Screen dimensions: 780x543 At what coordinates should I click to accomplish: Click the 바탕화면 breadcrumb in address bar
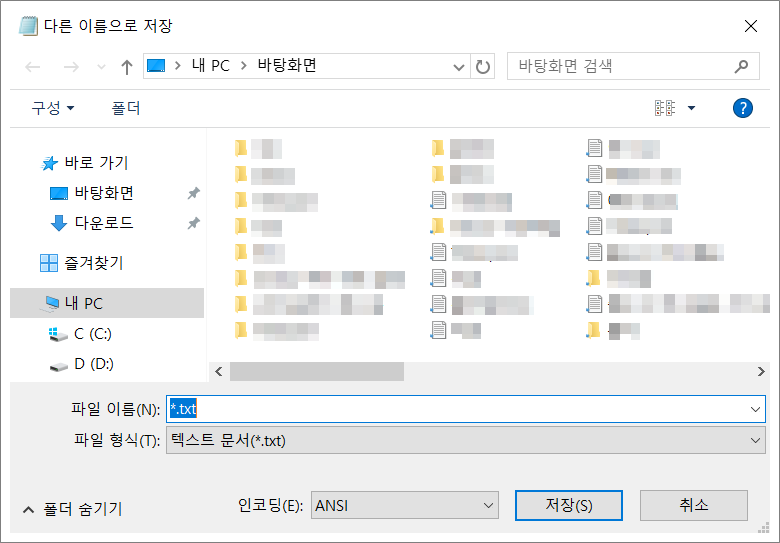(287, 66)
